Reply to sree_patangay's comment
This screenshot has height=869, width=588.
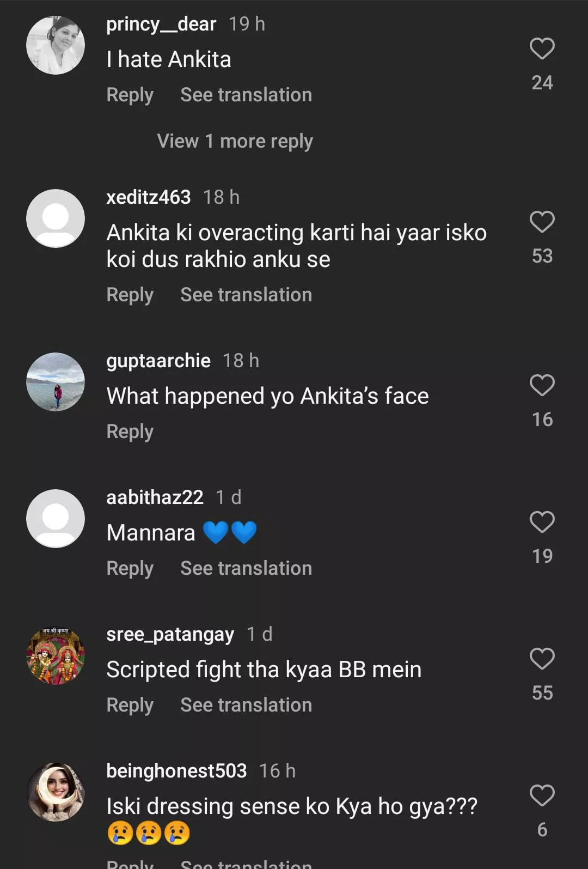130,705
